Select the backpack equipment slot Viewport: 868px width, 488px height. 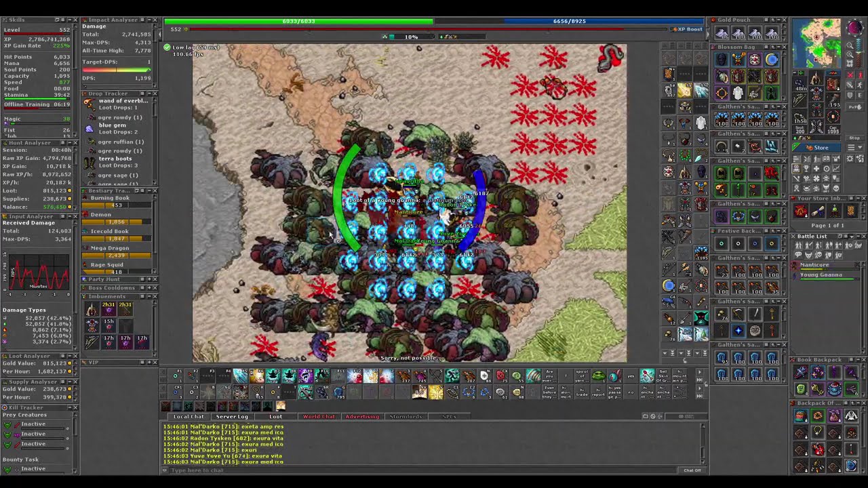[x=833, y=83]
